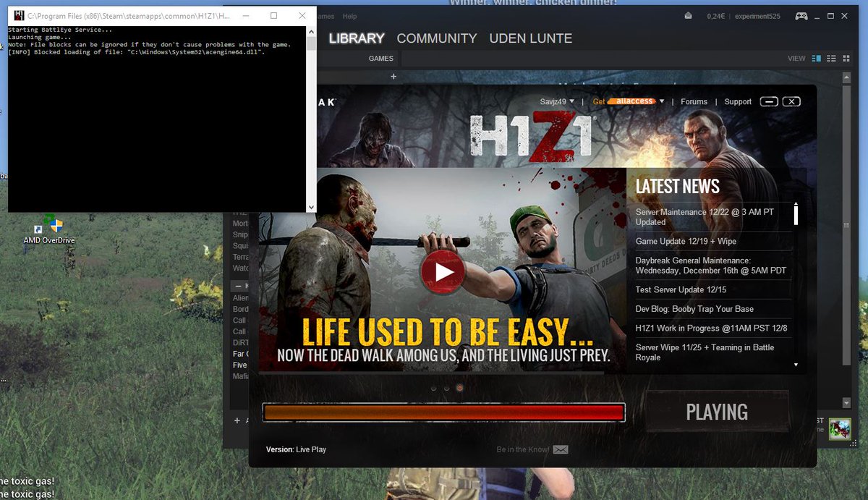This screenshot has width=868, height=500.
Task: Select Bord... game in library list
Action: [239, 309]
